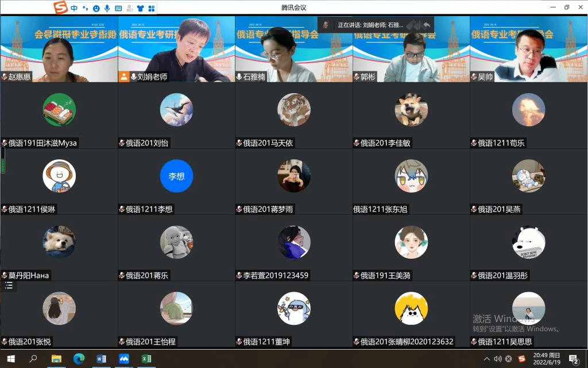This screenshot has width=588, height=368.
Task: Open the Windows notification center
Action: point(572,359)
